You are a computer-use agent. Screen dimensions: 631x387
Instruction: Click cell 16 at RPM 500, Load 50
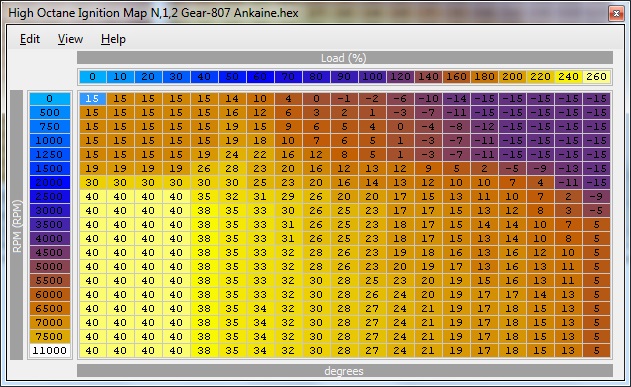coord(232,113)
